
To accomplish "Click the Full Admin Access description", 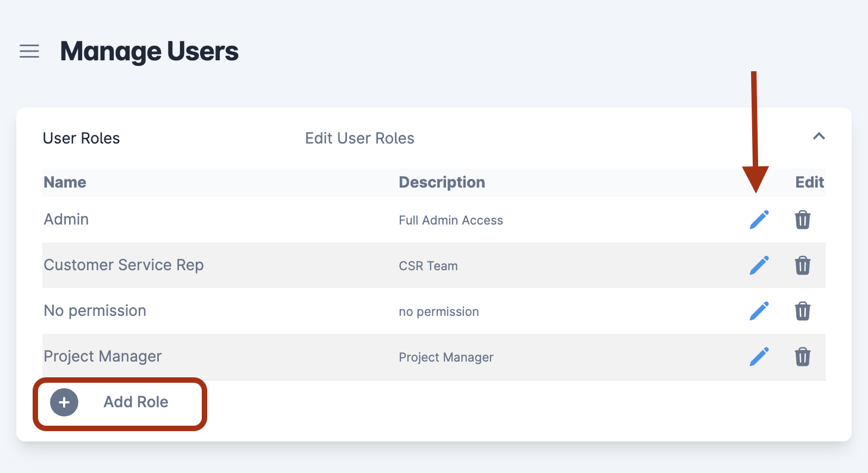I will [451, 220].
